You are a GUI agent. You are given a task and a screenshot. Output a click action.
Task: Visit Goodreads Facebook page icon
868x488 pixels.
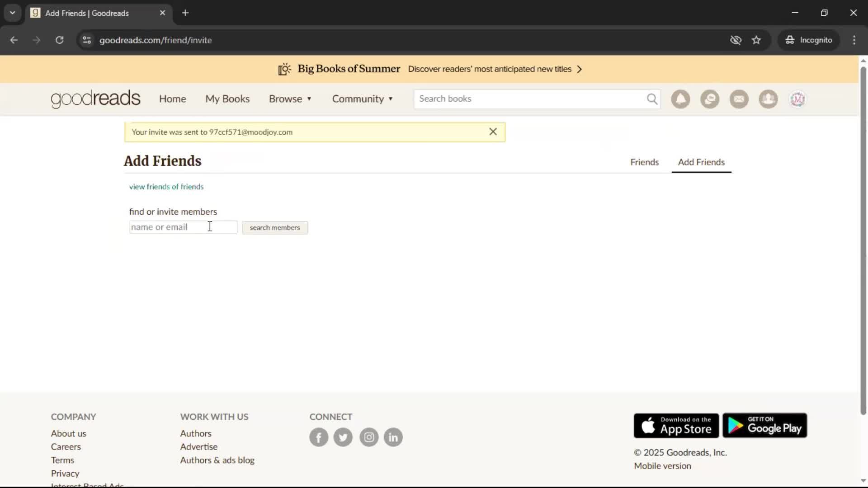[x=319, y=437]
